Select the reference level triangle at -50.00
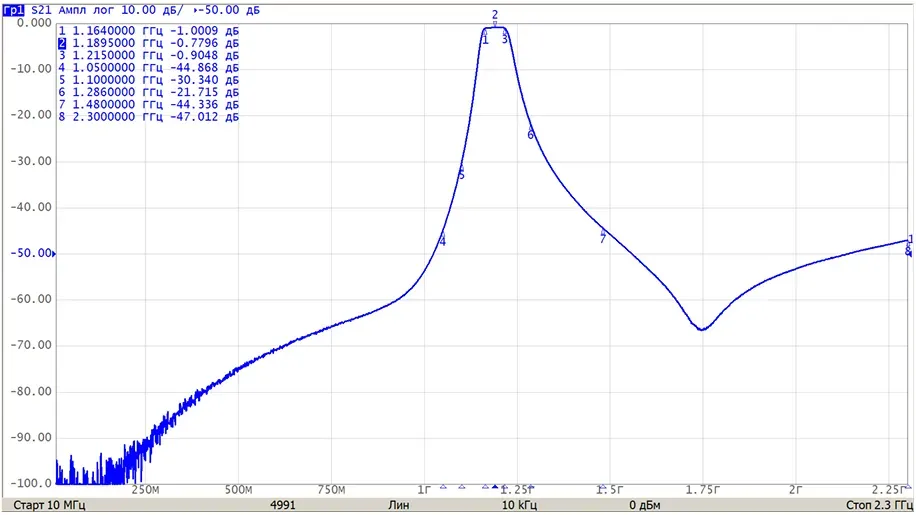Screen dimensions: 916x515 pos(54,253)
